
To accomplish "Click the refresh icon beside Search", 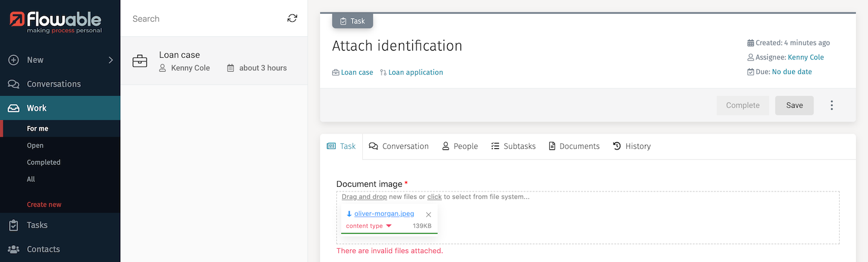I will click(292, 19).
